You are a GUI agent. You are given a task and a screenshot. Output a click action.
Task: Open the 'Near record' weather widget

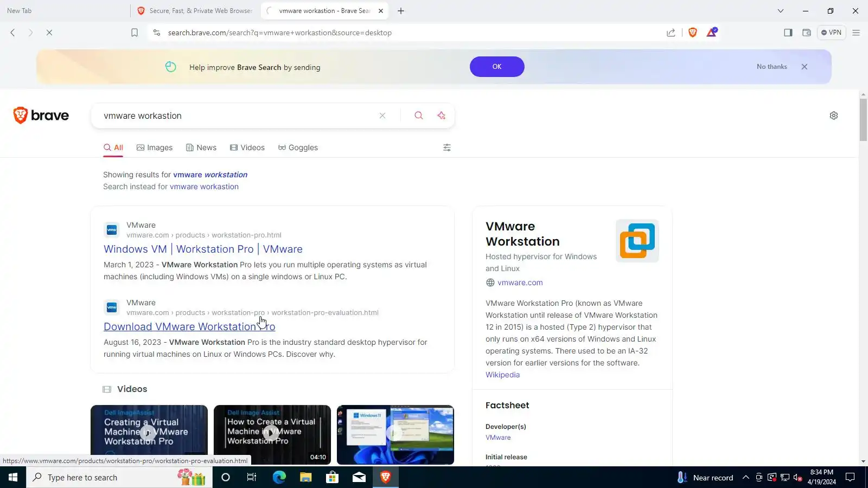pos(705,477)
